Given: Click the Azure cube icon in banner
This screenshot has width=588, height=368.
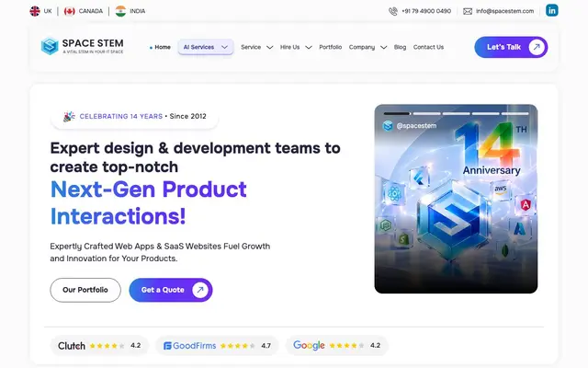Looking at the screenshot, I should pos(520,228).
